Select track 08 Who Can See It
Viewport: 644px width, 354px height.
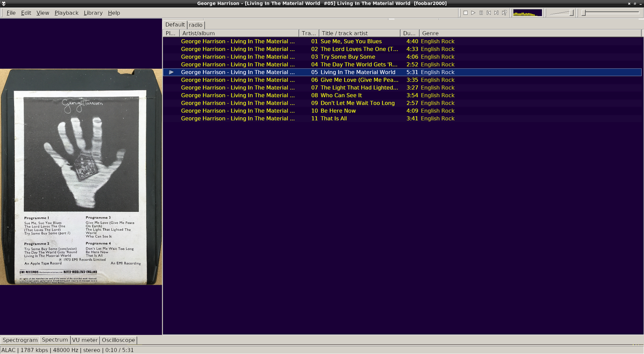click(x=403, y=96)
